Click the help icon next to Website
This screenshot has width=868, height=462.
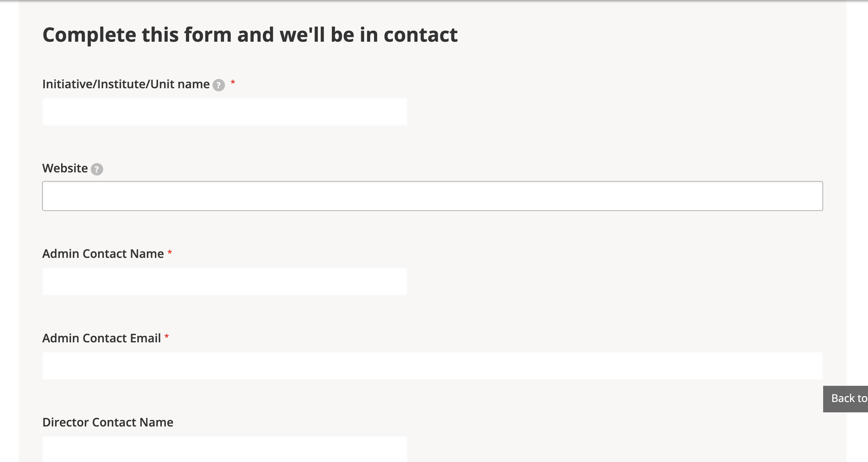97,169
